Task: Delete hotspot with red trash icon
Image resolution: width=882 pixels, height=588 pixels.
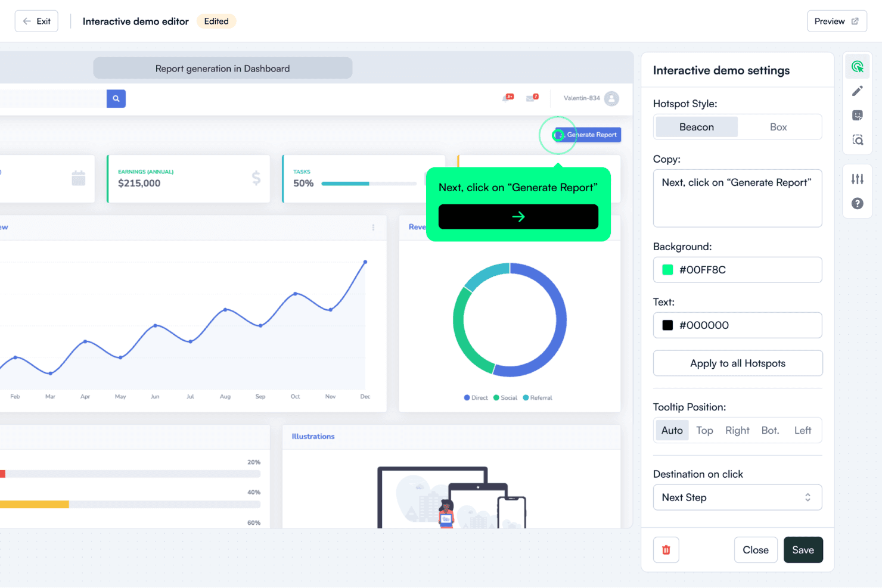Action: point(666,550)
